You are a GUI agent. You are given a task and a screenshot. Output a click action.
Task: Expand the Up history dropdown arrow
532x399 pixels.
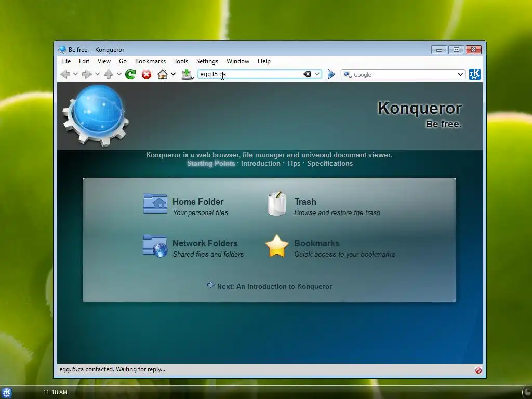coord(119,74)
